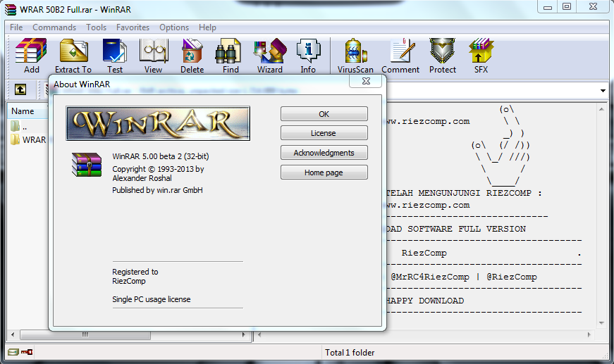Close the About WinRAR dialog
Image resolution: width=614 pixels, height=364 pixels.
pos(366,81)
